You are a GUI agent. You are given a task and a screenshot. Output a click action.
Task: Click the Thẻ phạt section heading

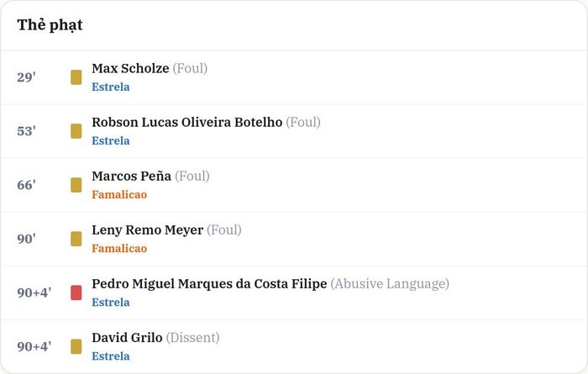(50, 25)
